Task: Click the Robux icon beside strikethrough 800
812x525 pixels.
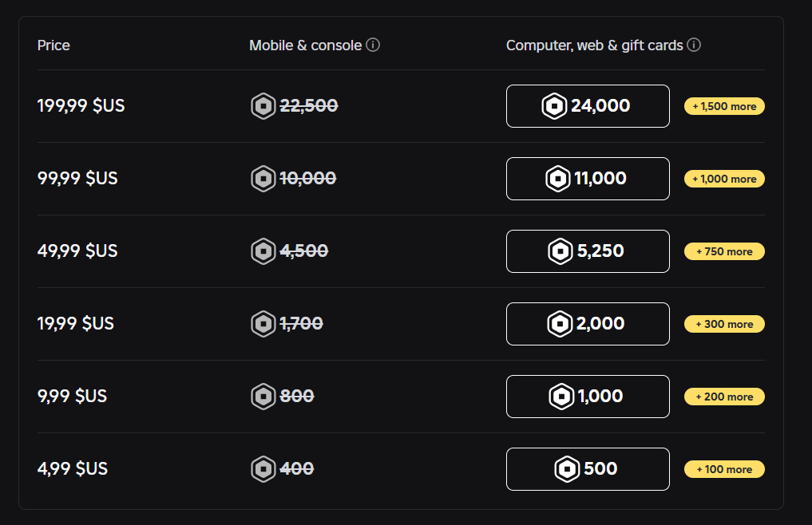Action: point(263,397)
